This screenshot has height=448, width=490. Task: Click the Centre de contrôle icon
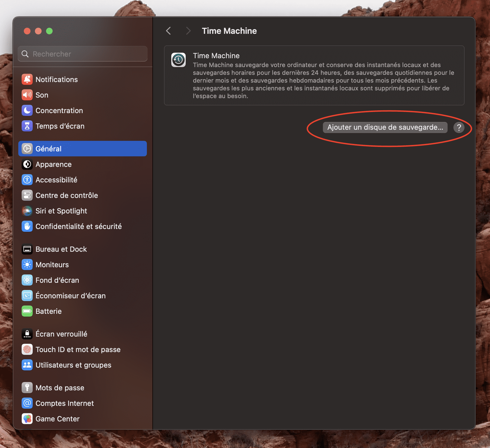pyautogui.click(x=27, y=195)
